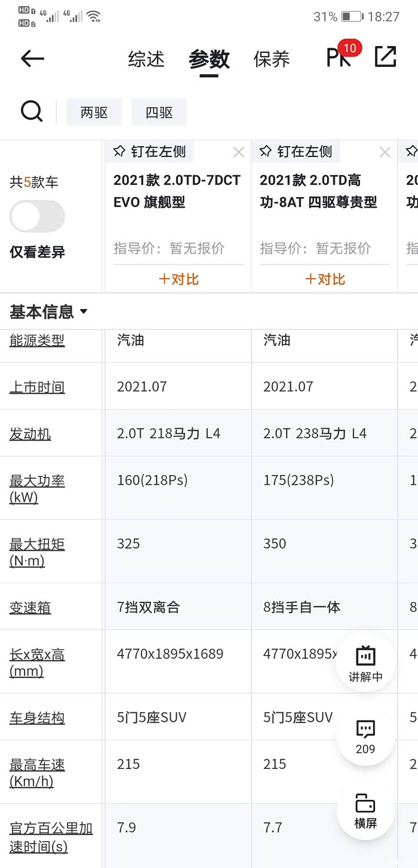The width and height of the screenshot is (418, 868).
Task: Tap the 7.7 acceleration value
Action: click(273, 827)
